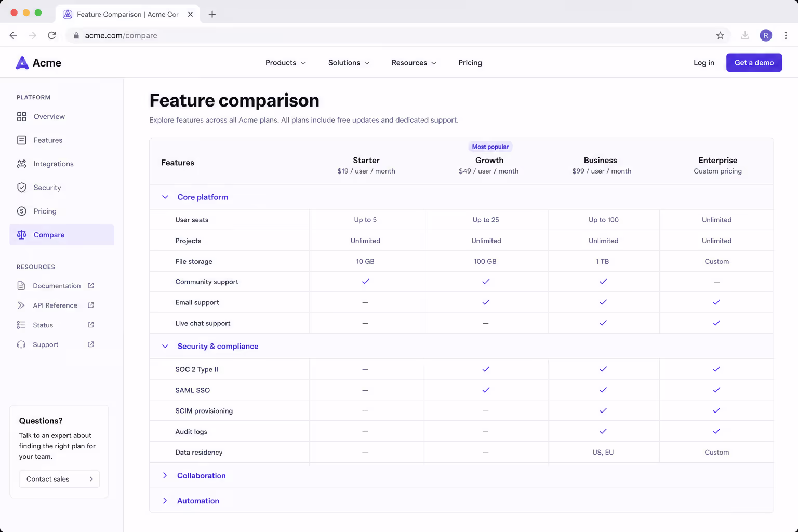Click the Support headset icon
Viewport: 798px width, 532px height.
[21, 344]
